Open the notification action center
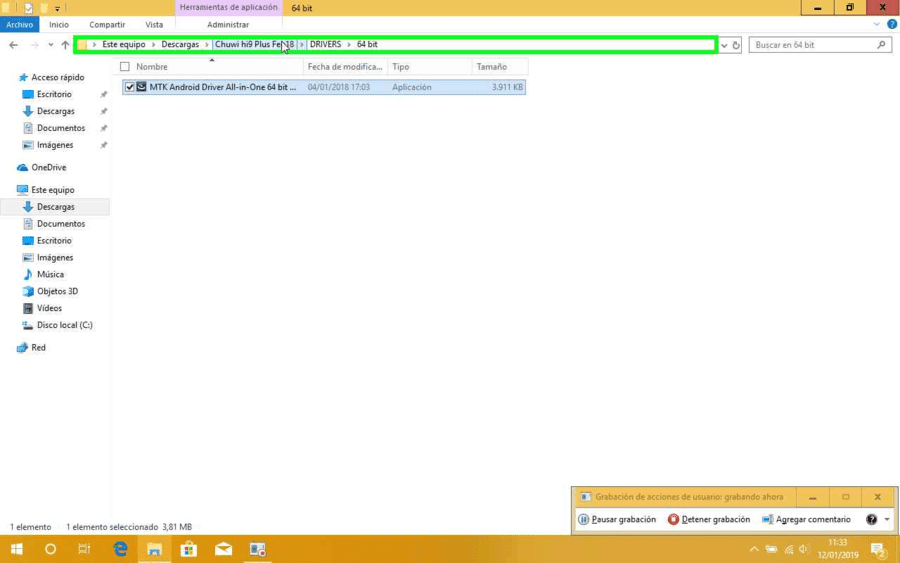The width and height of the screenshot is (900, 563). point(878,550)
